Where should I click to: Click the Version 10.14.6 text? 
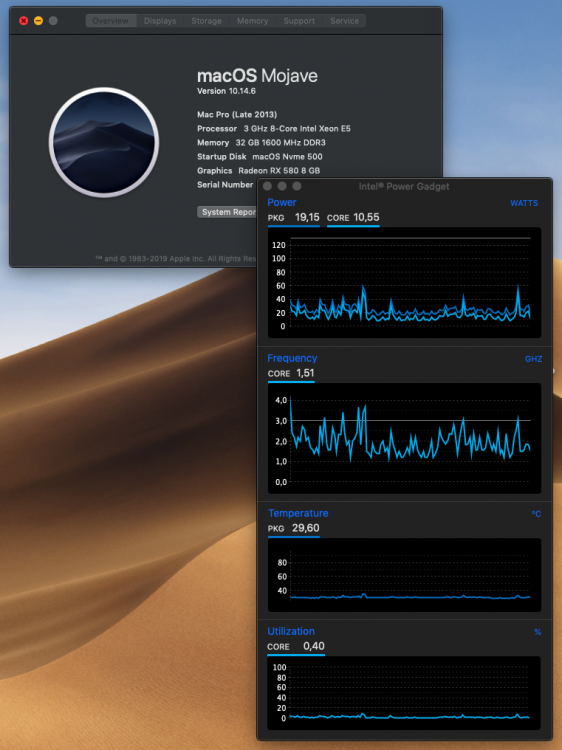[226, 91]
